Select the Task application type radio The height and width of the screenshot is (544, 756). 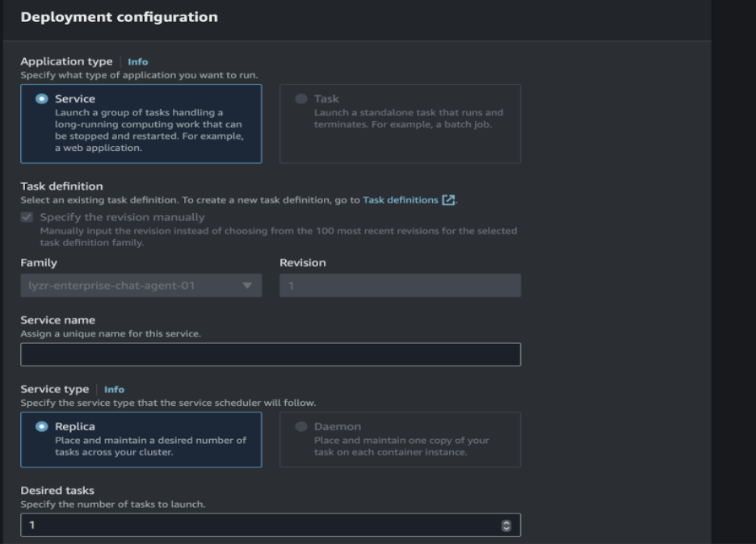coord(301,98)
